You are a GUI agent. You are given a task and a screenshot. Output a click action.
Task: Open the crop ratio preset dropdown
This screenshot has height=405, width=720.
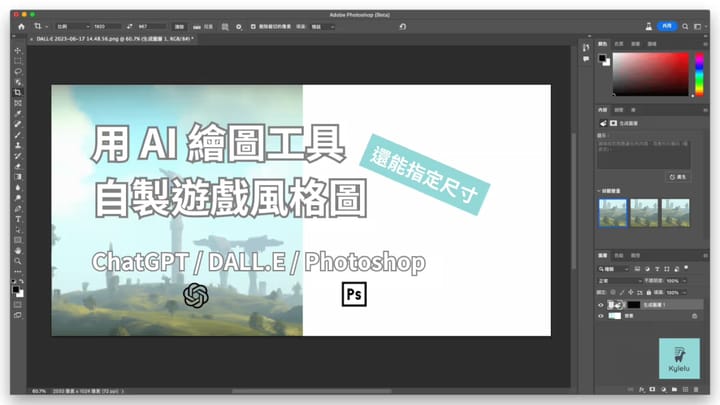[x=80, y=28]
